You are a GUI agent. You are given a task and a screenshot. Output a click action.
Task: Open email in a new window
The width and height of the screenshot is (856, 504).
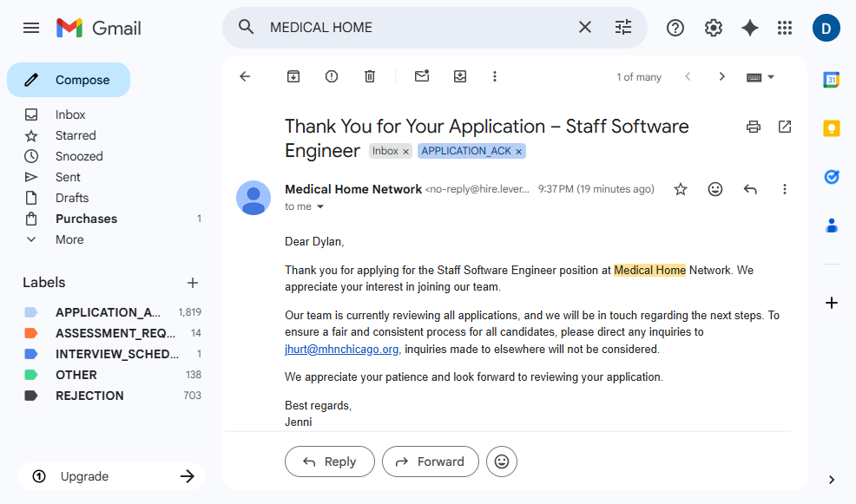point(785,127)
